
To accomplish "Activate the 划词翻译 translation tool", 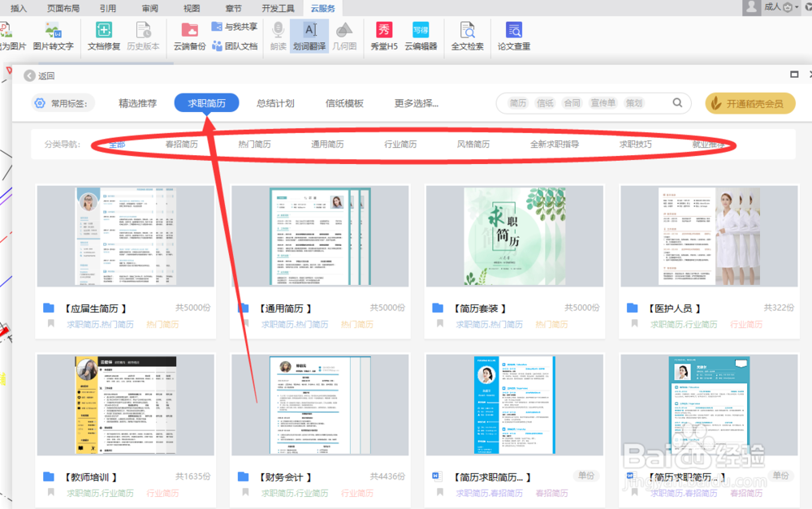I will click(311, 37).
